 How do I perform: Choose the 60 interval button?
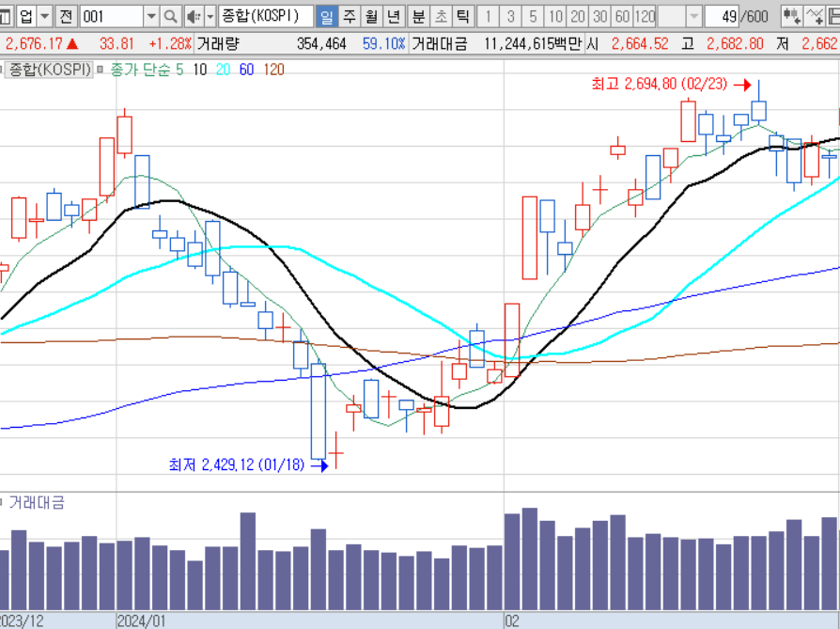(x=621, y=17)
